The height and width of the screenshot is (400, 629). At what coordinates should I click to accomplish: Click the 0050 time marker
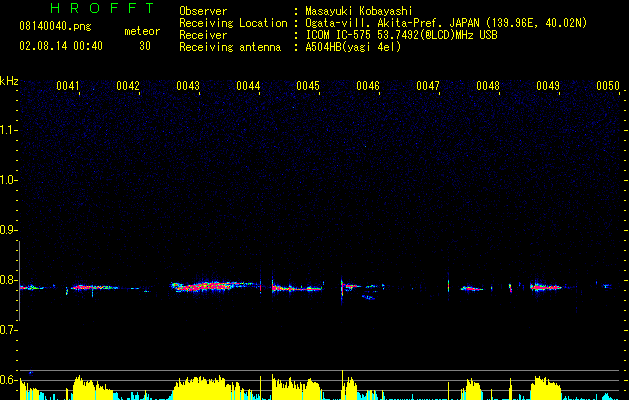(x=608, y=86)
